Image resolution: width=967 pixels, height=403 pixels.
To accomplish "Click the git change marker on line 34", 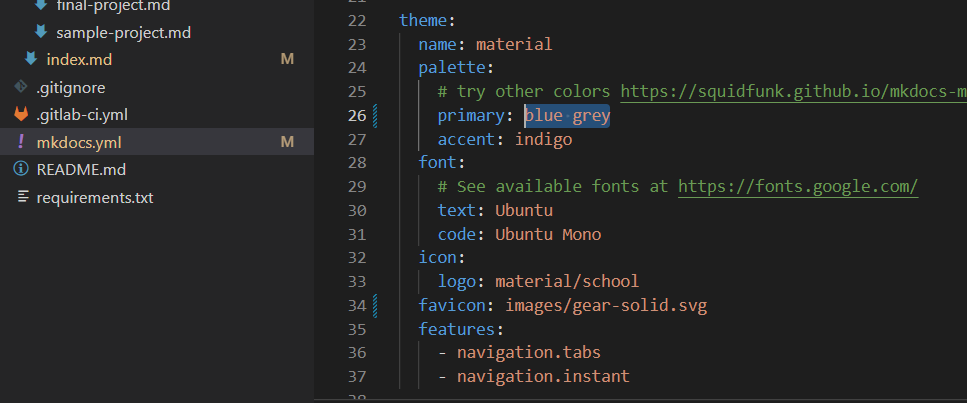I will pos(374,305).
